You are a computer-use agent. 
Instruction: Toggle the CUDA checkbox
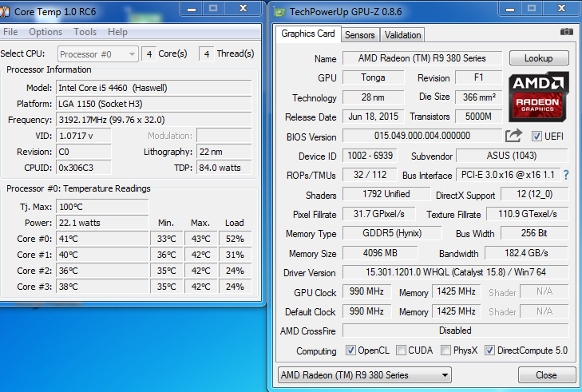coord(401,350)
